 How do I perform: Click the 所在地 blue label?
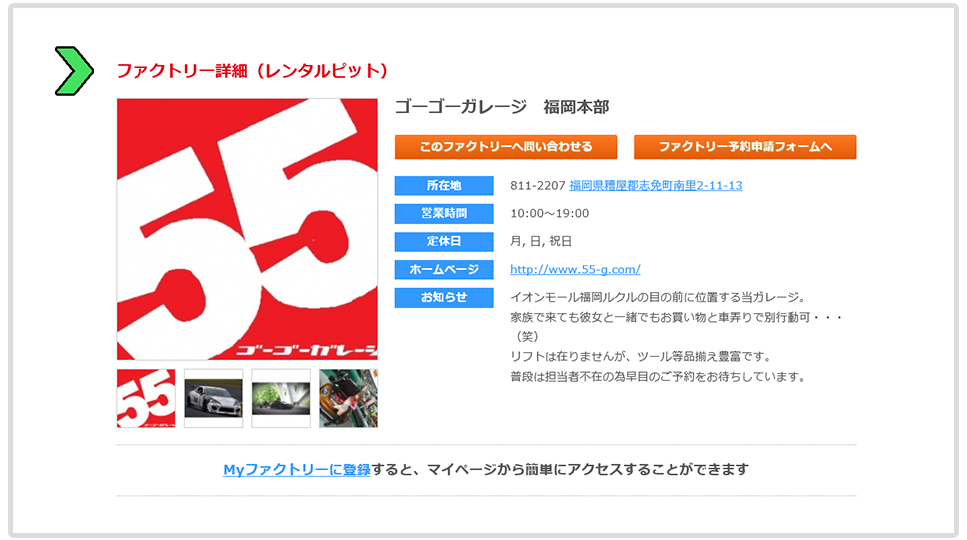[x=444, y=186]
